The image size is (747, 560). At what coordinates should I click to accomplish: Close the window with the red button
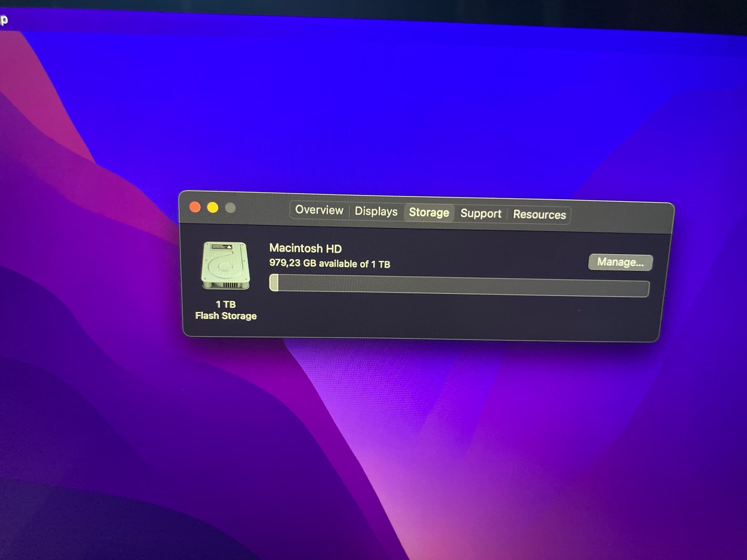click(195, 207)
